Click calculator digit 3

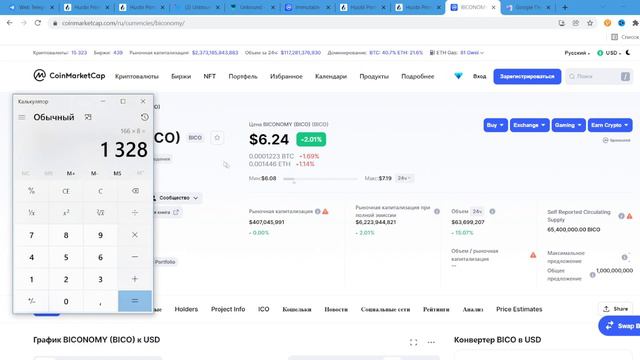[x=100, y=279]
